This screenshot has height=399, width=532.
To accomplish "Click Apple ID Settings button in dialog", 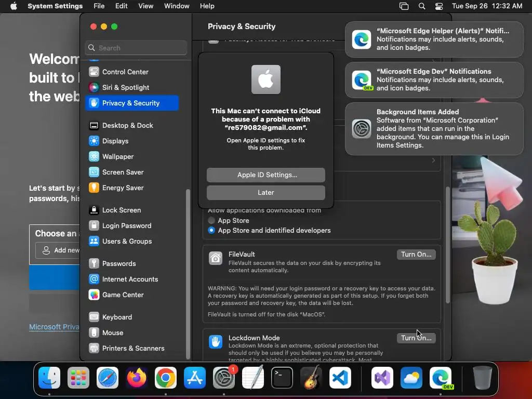I will (266, 175).
